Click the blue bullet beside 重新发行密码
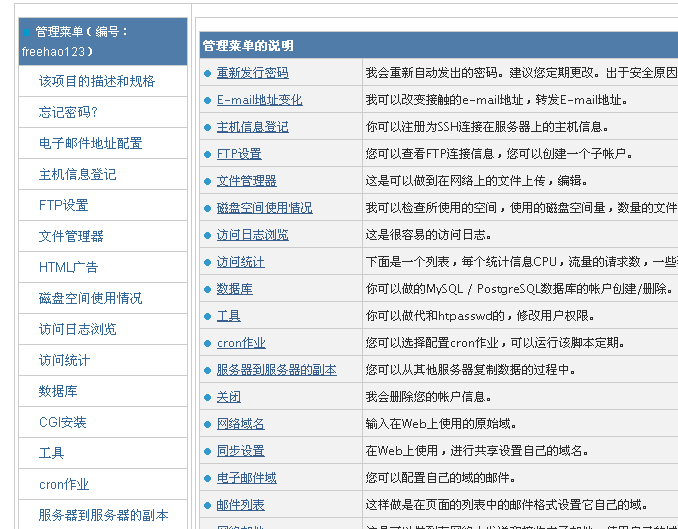Image resolution: width=678 pixels, height=529 pixels. 207,73
